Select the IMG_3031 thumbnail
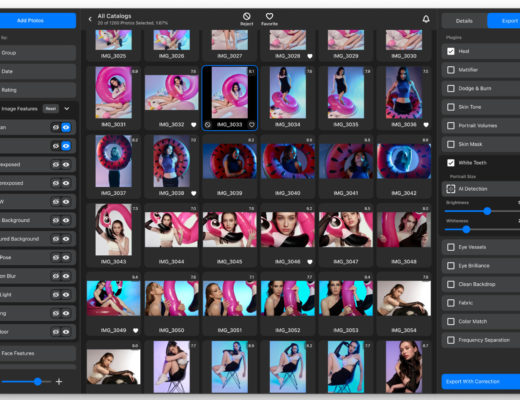This screenshot has width=520, height=400. coord(114,93)
